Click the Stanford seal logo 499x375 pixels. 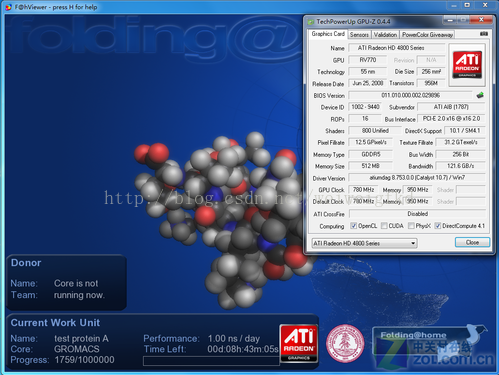345,343
